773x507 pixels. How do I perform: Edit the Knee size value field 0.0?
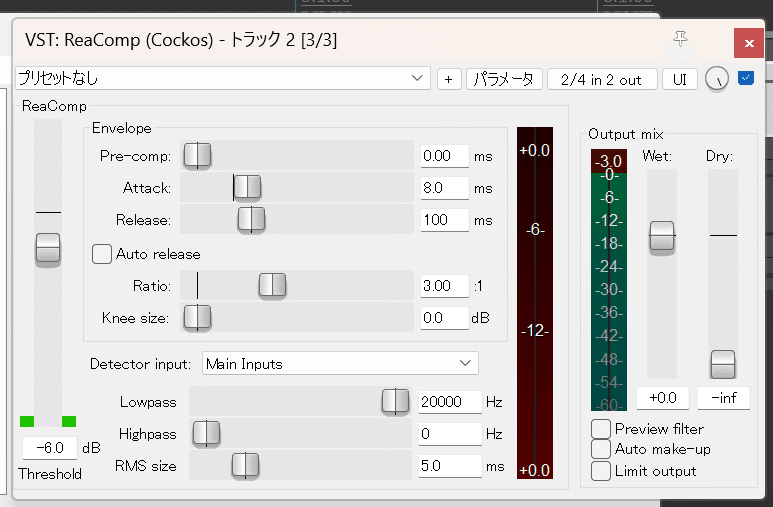[444, 318]
